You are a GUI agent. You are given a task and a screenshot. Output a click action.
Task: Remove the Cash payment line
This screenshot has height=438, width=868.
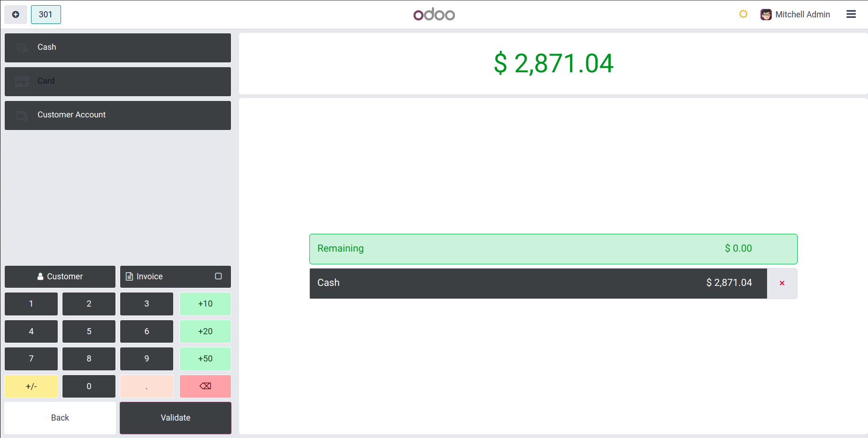point(782,283)
